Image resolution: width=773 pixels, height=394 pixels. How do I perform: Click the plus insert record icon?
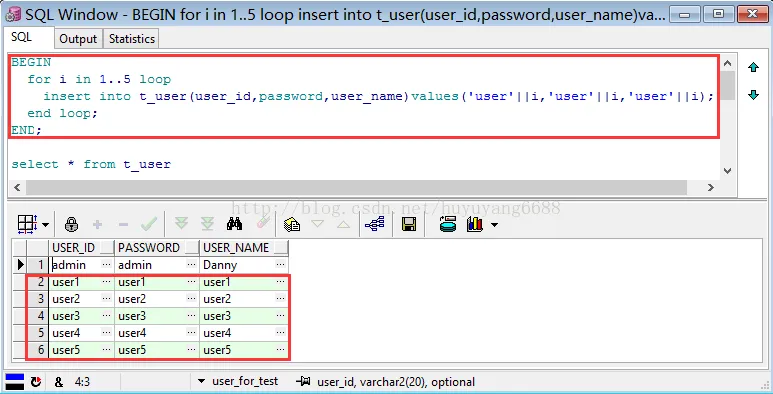[x=98, y=225]
